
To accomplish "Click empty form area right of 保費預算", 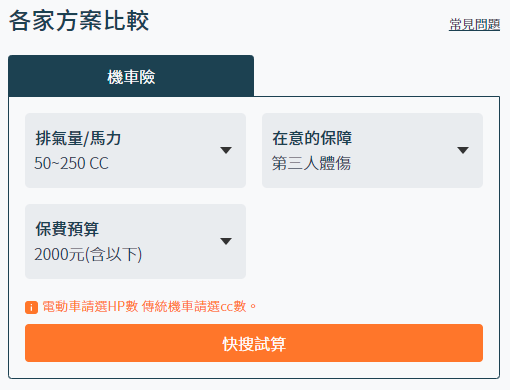I will pyautogui.click(x=372, y=241).
